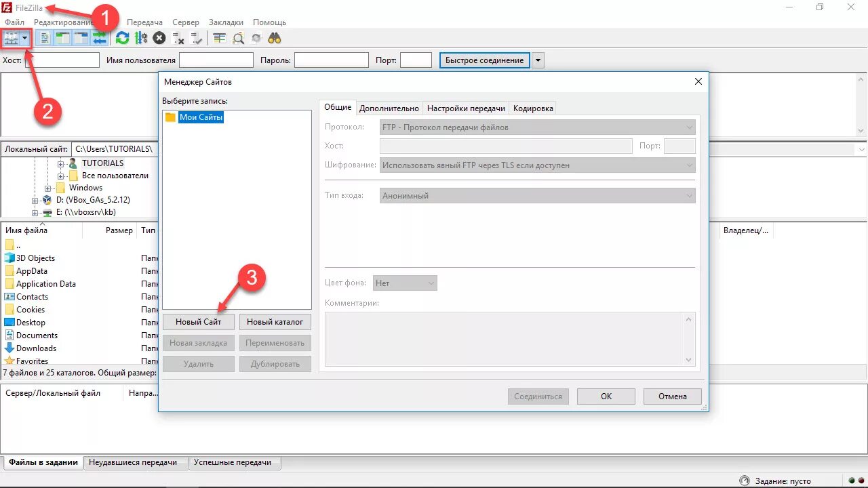The width and height of the screenshot is (868, 488).
Task: Open the Тип входа dropdown
Action: (x=538, y=196)
